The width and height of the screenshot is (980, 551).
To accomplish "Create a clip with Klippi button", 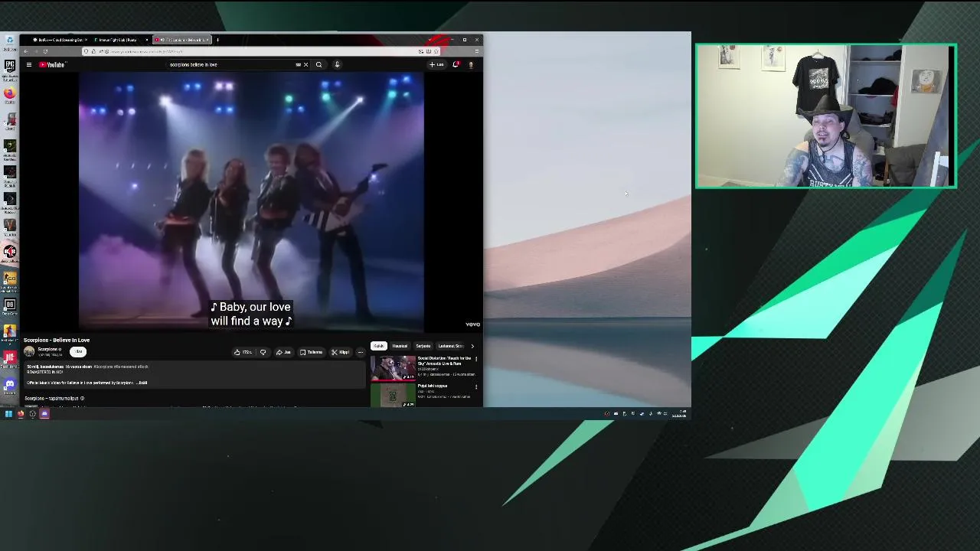I will pos(341,352).
